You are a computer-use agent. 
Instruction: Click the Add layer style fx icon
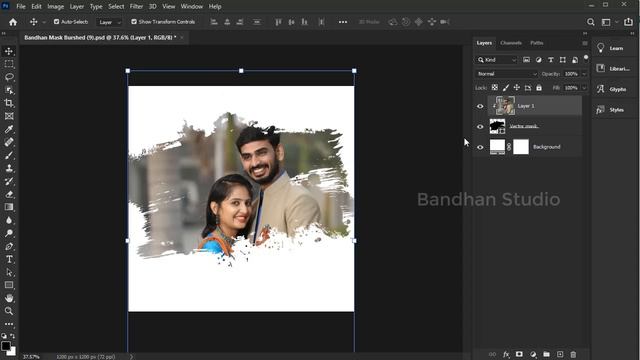tap(506, 354)
